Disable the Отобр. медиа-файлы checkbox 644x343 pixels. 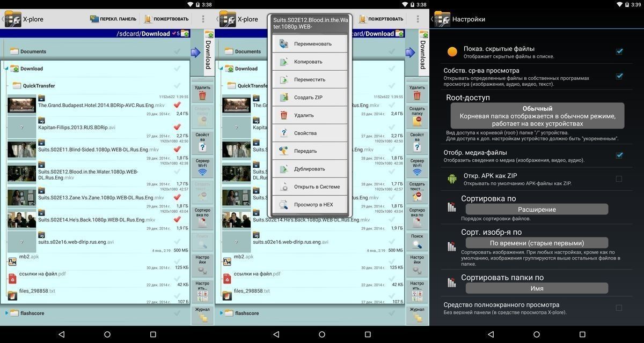tap(619, 155)
